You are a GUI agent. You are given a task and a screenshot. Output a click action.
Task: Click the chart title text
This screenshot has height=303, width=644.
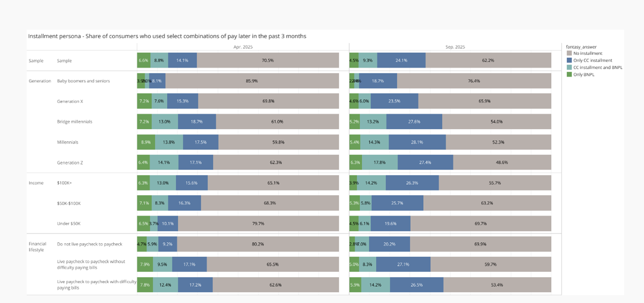click(x=167, y=36)
